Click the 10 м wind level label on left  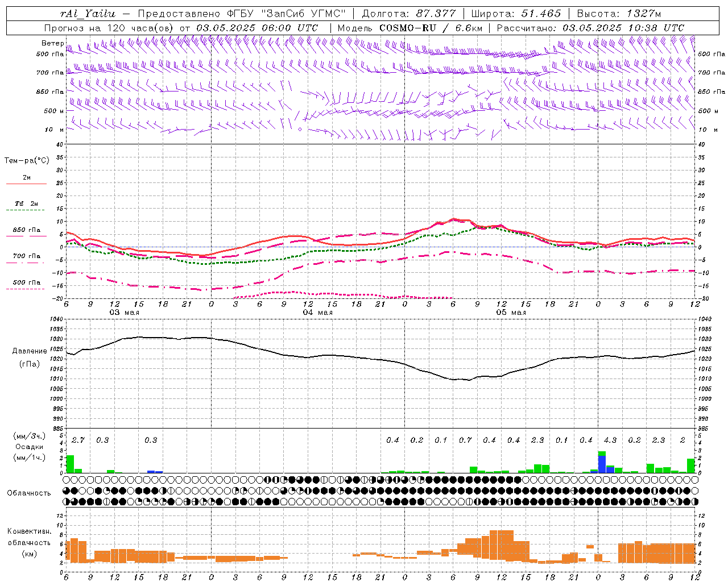point(55,130)
